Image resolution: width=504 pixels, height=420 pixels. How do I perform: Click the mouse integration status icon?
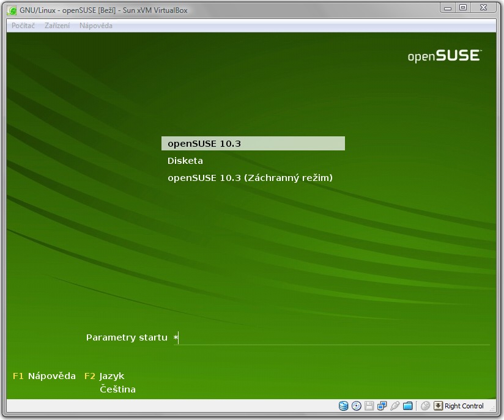[x=425, y=406]
